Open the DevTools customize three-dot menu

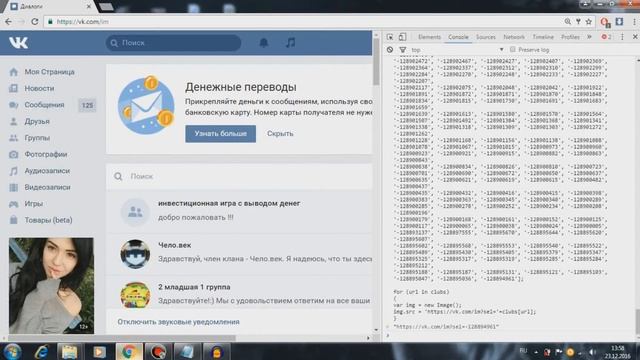[x=622, y=37]
